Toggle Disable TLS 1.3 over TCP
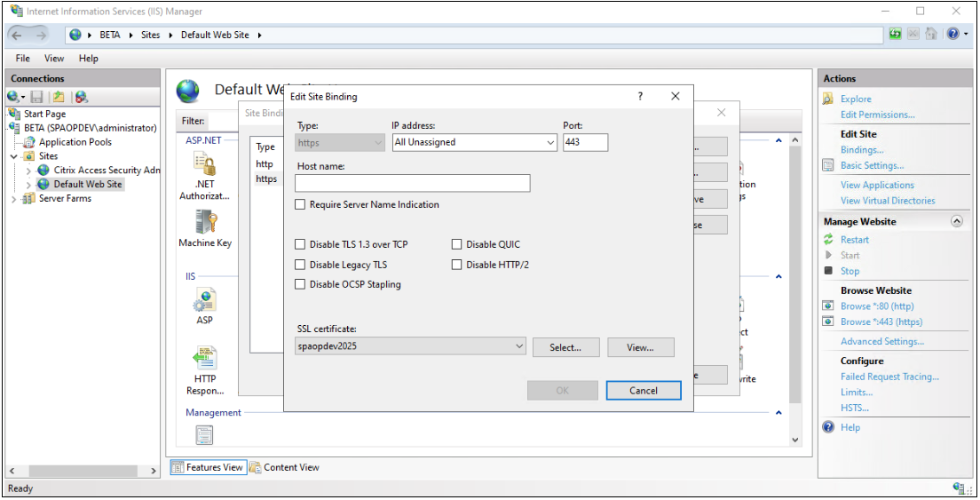The image size is (980, 500). 301,244
